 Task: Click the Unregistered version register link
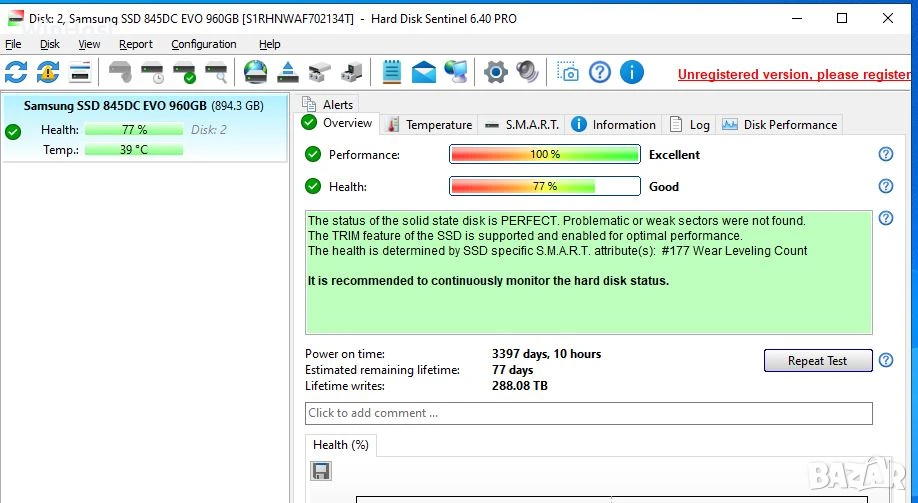[x=794, y=74]
